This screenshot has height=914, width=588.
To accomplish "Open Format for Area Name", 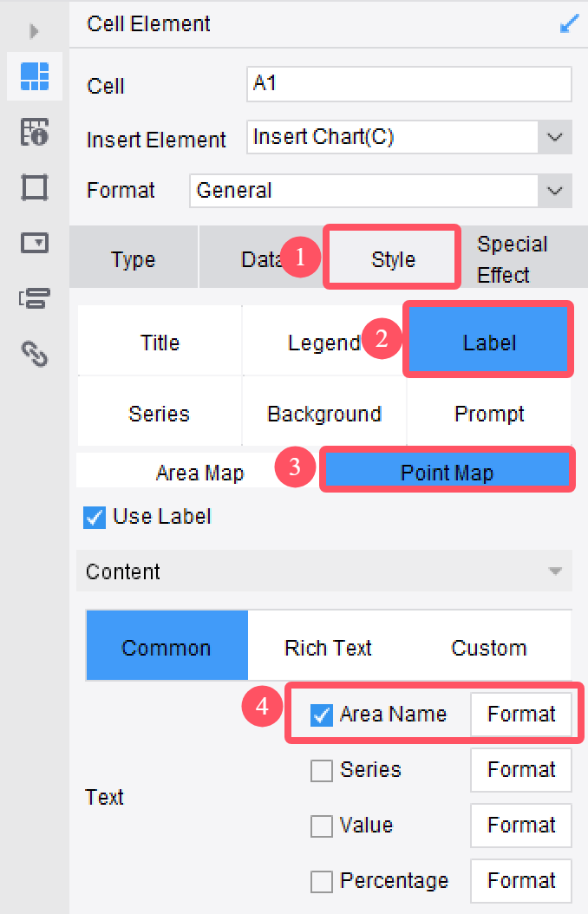I will click(521, 714).
